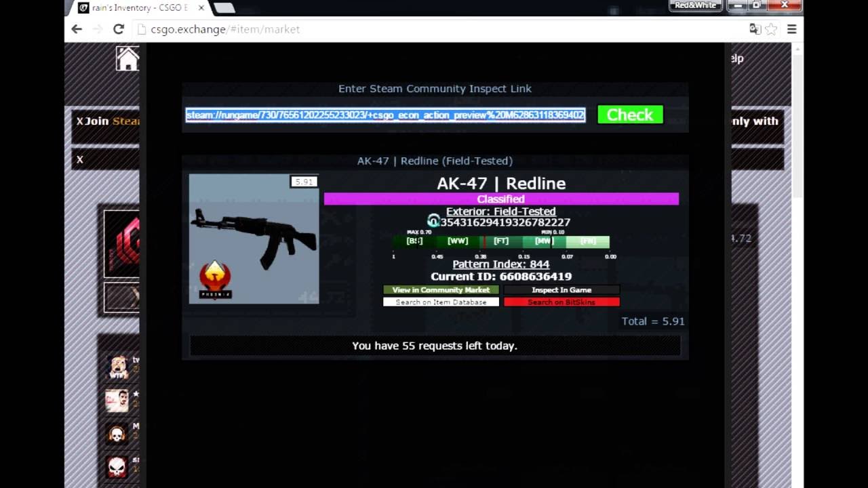The height and width of the screenshot is (488, 868).
Task: Reload the csgo.exchange page
Action: click(x=118, y=29)
